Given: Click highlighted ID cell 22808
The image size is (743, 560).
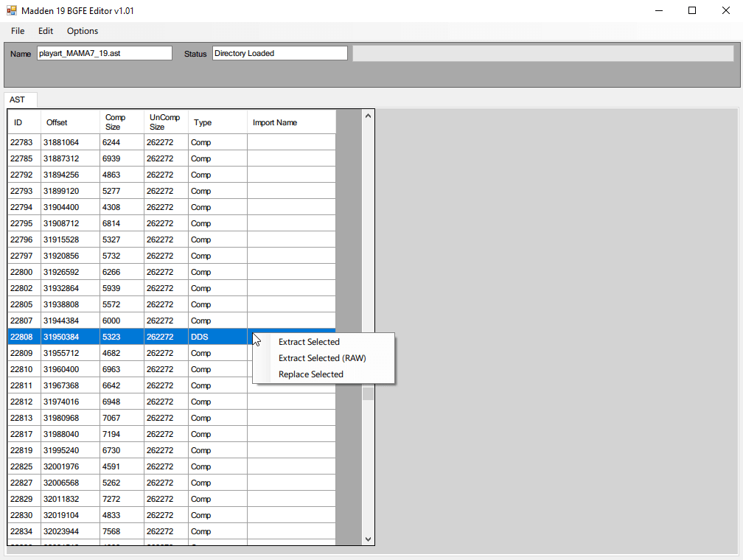Looking at the screenshot, I should point(24,337).
